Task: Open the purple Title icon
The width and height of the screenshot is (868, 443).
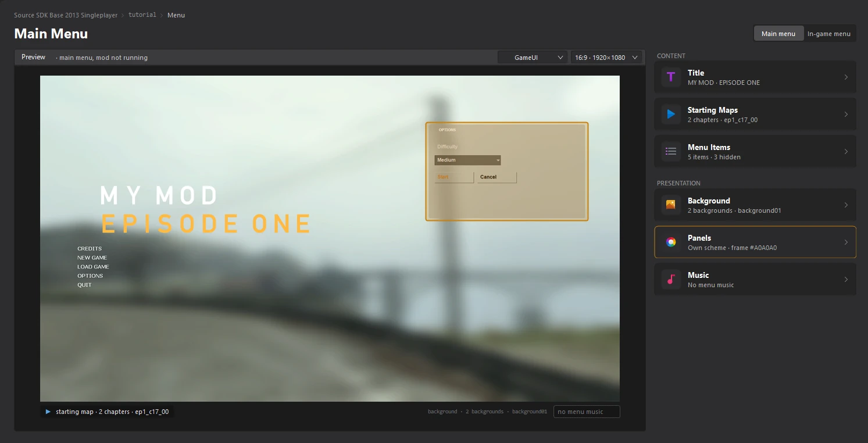Action: click(671, 77)
